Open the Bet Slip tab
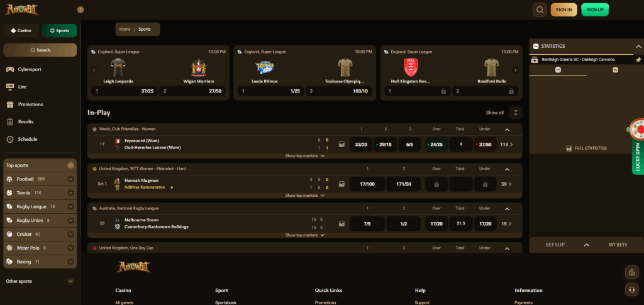This screenshot has height=305, width=644. click(x=555, y=245)
